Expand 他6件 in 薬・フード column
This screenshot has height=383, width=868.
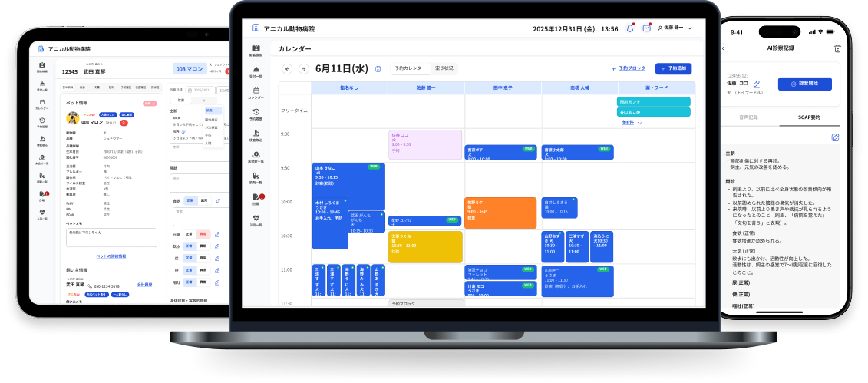[632, 122]
